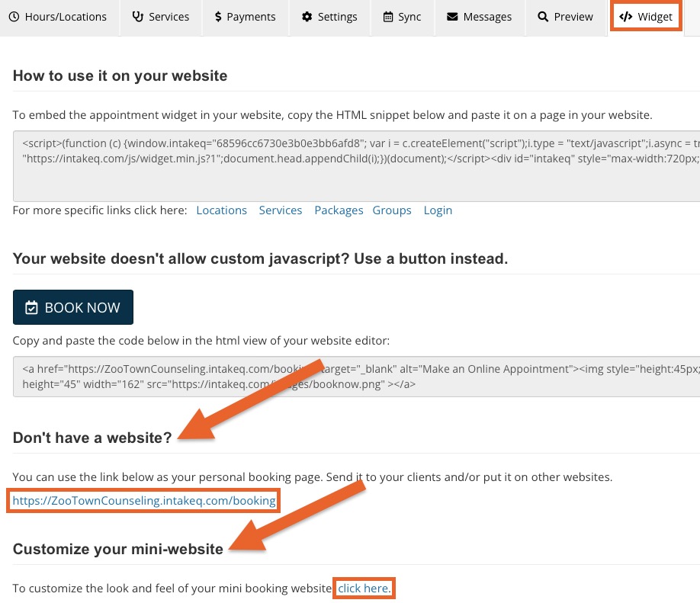
Task: Open the Login specific link
Action: tap(438, 210)
